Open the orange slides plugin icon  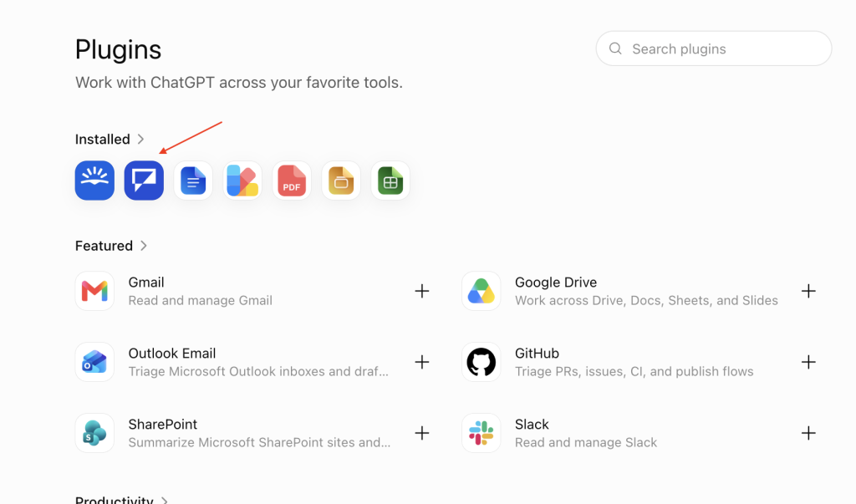(x=341, y=181)
